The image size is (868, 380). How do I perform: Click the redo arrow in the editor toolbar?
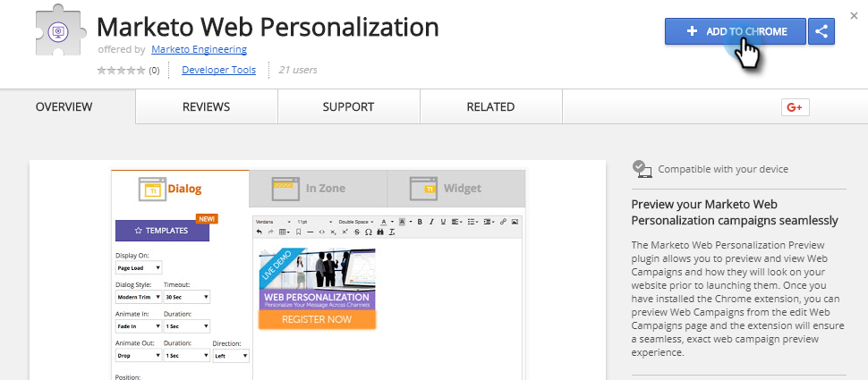click(271, 232)
